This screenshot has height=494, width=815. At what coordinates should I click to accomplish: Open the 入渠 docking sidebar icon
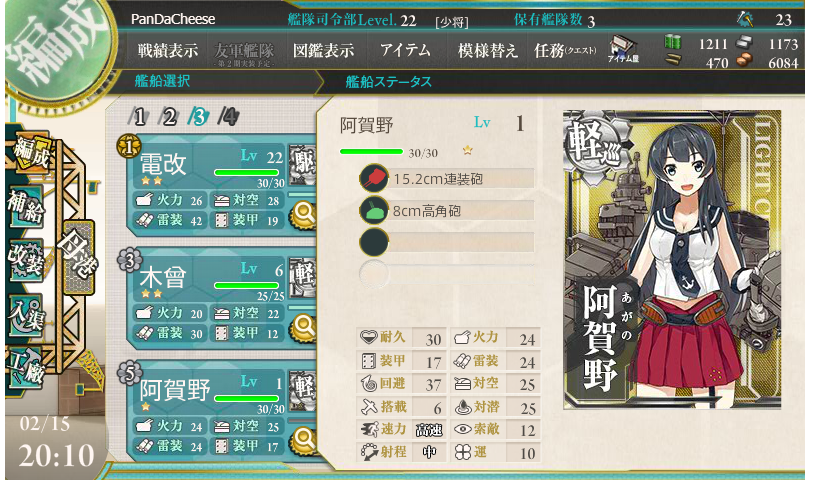25,315
